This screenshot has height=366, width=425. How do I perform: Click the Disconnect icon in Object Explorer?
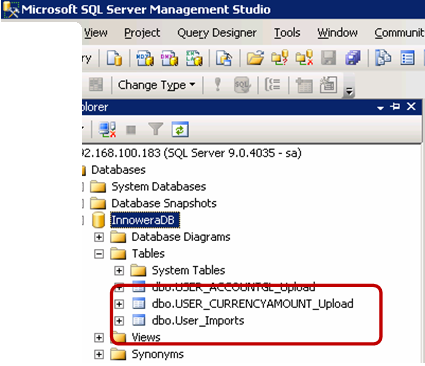[x=107, y=129]
